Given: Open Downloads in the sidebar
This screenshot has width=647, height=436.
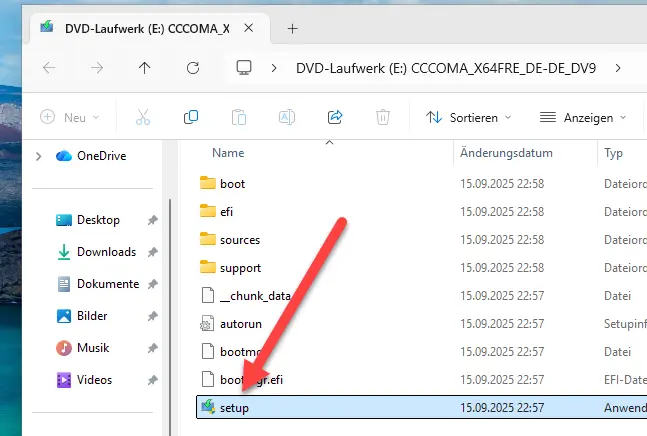Looking at the screenshot, I should [106, 252].
